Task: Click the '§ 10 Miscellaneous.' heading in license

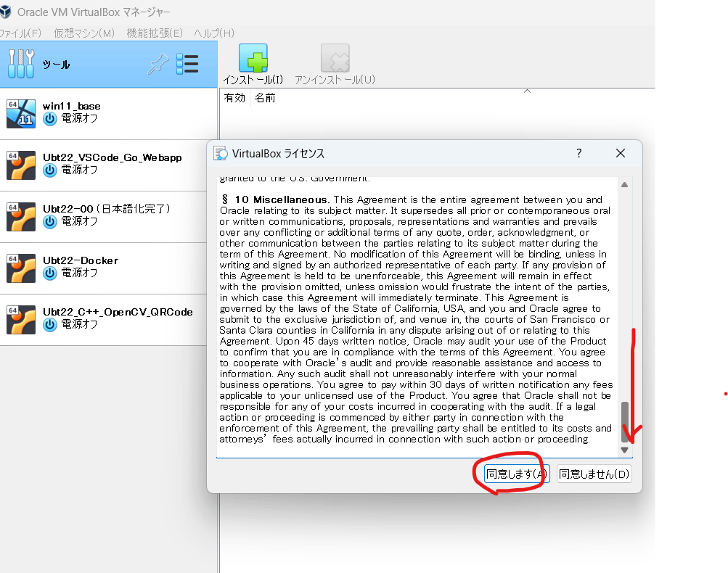Action: [x=275, y=199]
